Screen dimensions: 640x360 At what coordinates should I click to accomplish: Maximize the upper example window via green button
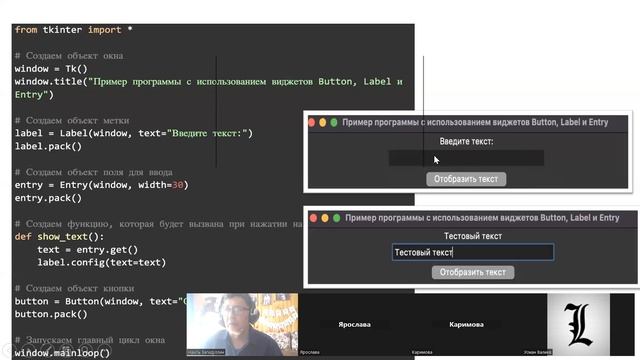pyautogui.click(x=334, y=122)
